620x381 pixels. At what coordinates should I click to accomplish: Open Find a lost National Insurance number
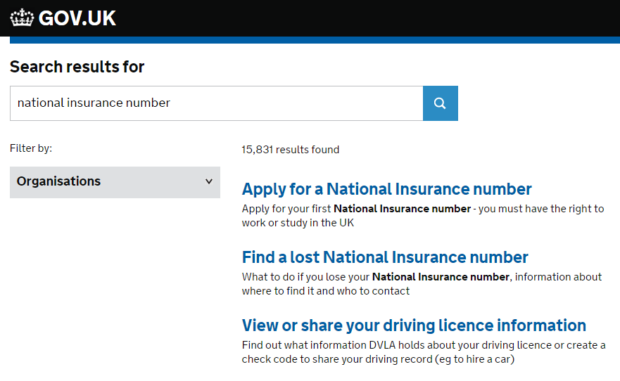(x=385, y=257)
